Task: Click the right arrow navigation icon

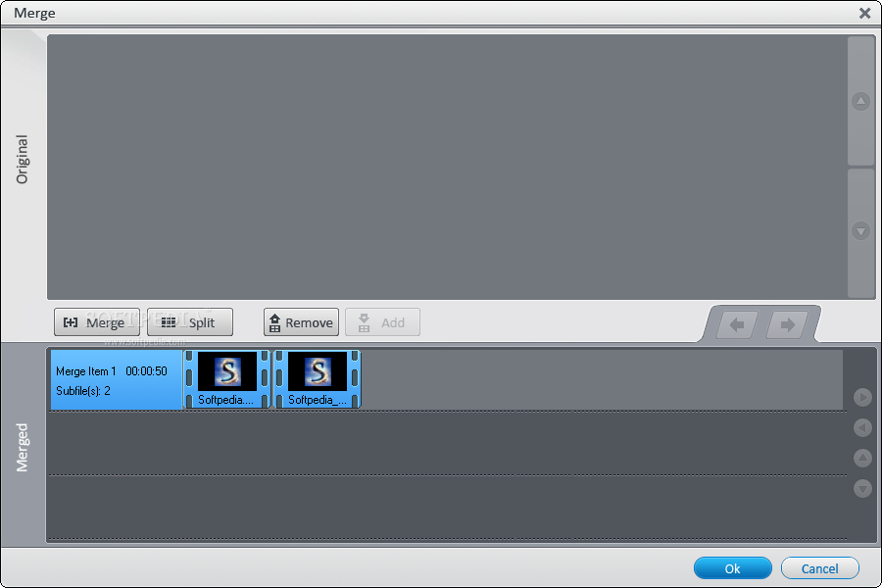Action: pyautogui.click(x=788, y=324)
